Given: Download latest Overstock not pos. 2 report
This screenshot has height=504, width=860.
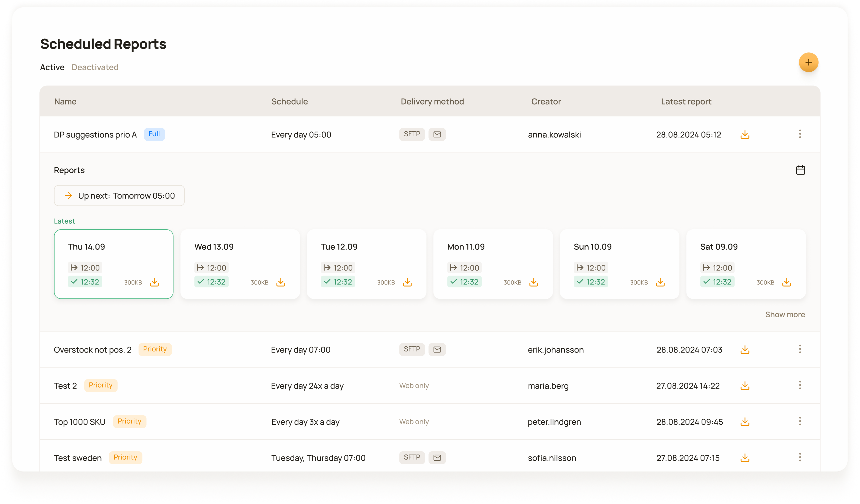Looking at the screenshot, I should (x=745, y=350).
